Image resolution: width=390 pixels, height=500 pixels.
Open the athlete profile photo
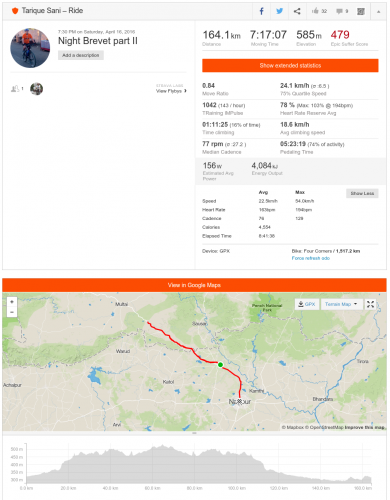point(30,48)
